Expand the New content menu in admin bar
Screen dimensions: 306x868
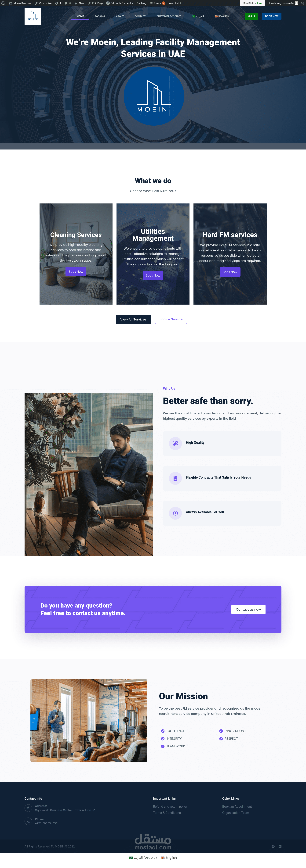(79, 3)
